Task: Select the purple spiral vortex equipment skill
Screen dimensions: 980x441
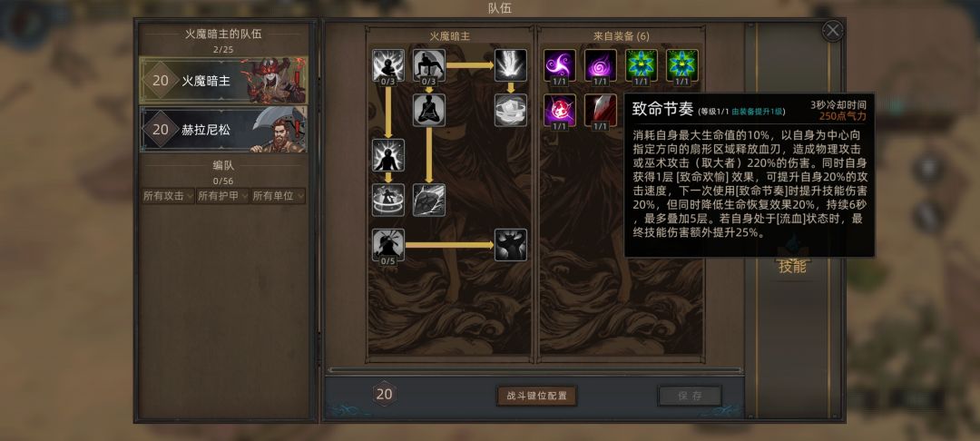Action: coord(601,65)
